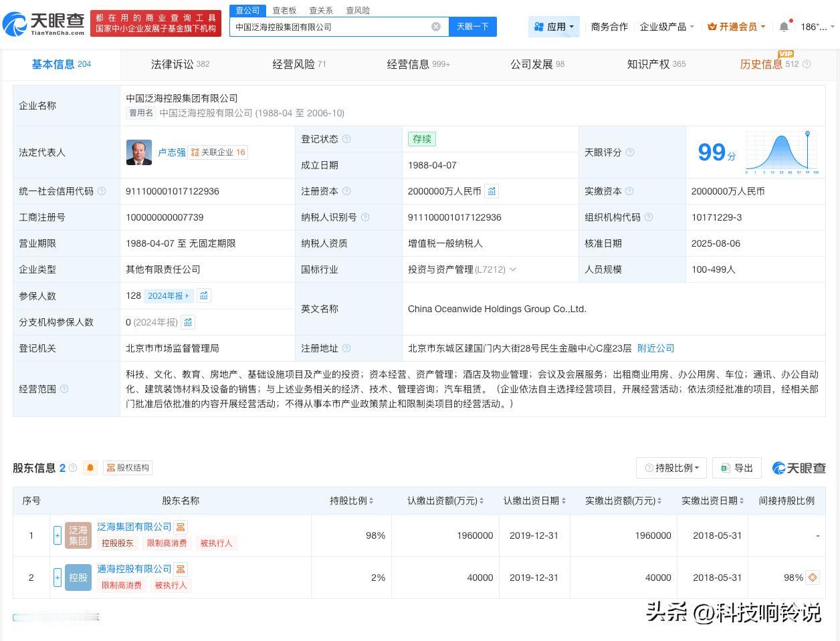Viewport: 840px width, 641px height.
Task: Click the 附近公司 link
Action: (655, 348)
